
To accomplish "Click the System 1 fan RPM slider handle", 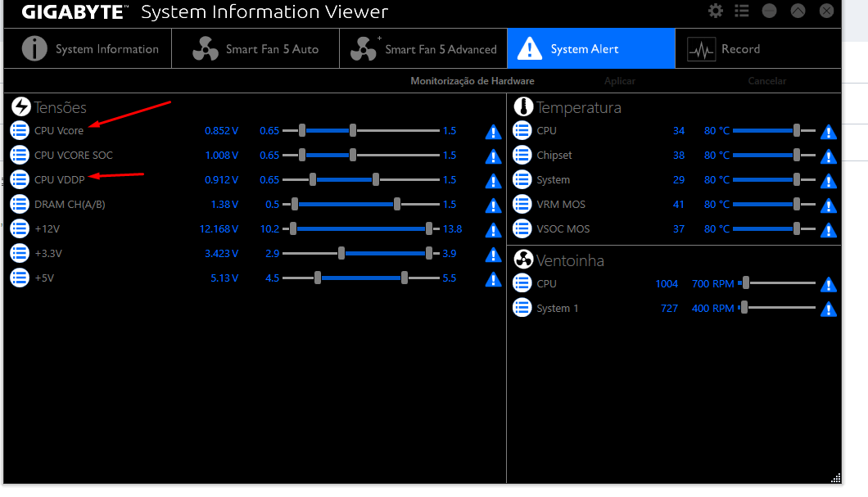I will 744,308.
